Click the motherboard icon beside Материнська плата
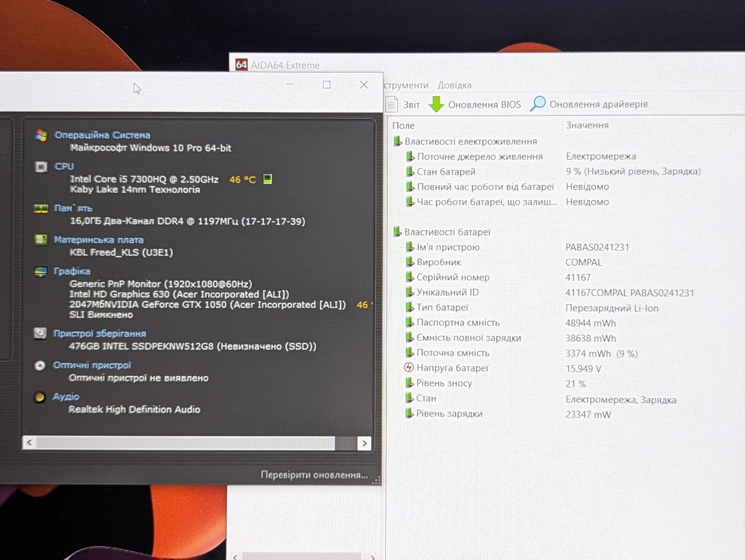Screen dimensions: 745x560 (x=41, y=240)
